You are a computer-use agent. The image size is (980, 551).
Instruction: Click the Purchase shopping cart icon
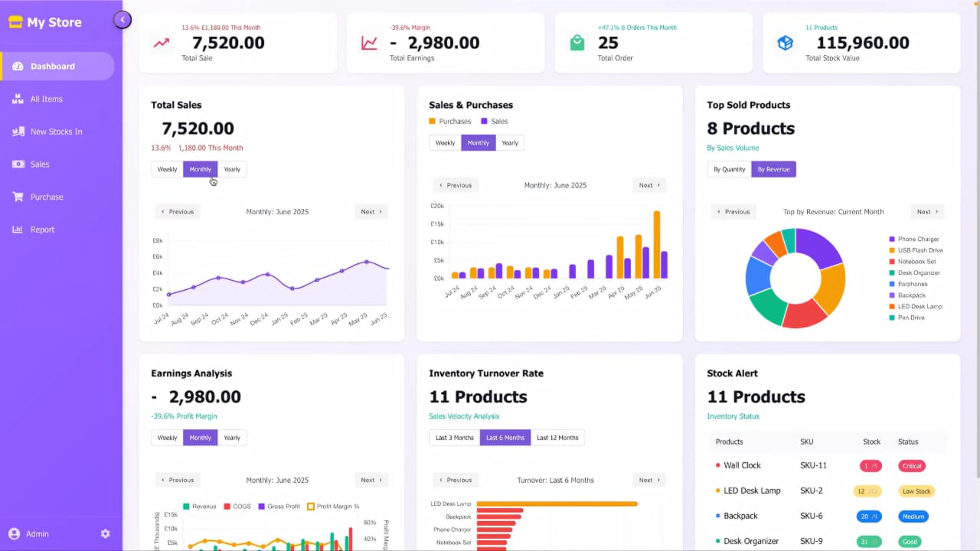pos(18,197)
